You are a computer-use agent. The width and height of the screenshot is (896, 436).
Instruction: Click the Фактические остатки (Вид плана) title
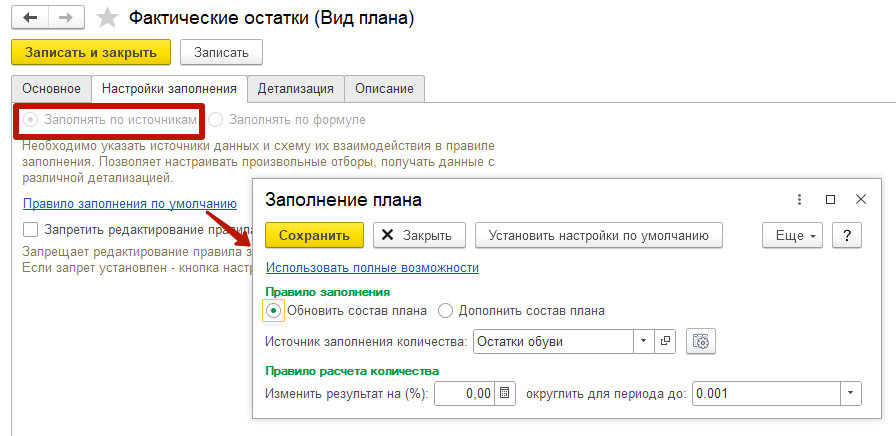(271, 18)
